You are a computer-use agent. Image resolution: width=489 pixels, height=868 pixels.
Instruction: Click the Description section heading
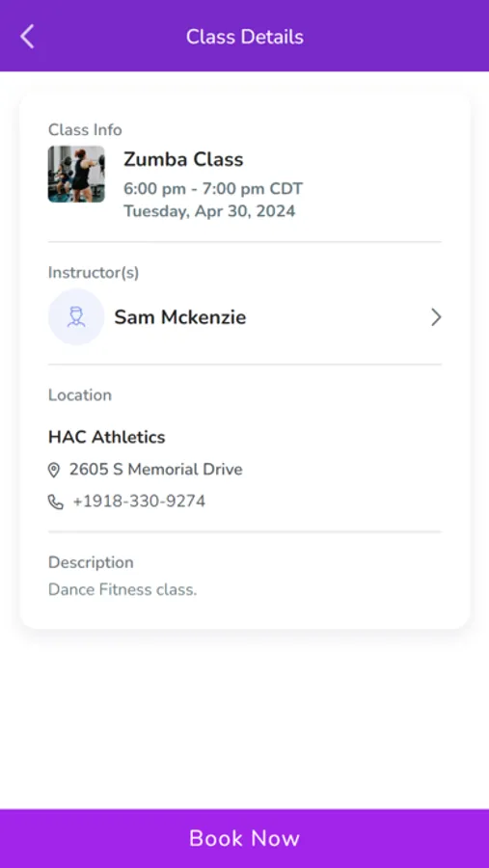(x=91, y=562)
